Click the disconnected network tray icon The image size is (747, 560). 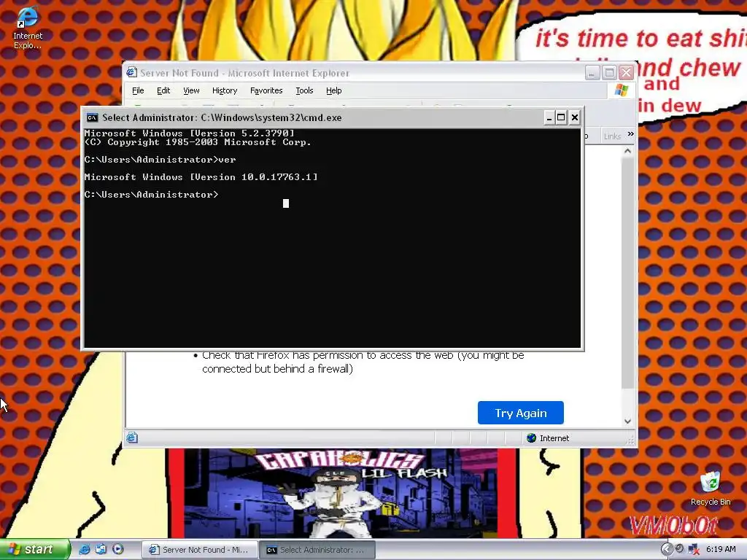[x=694, y=550]
